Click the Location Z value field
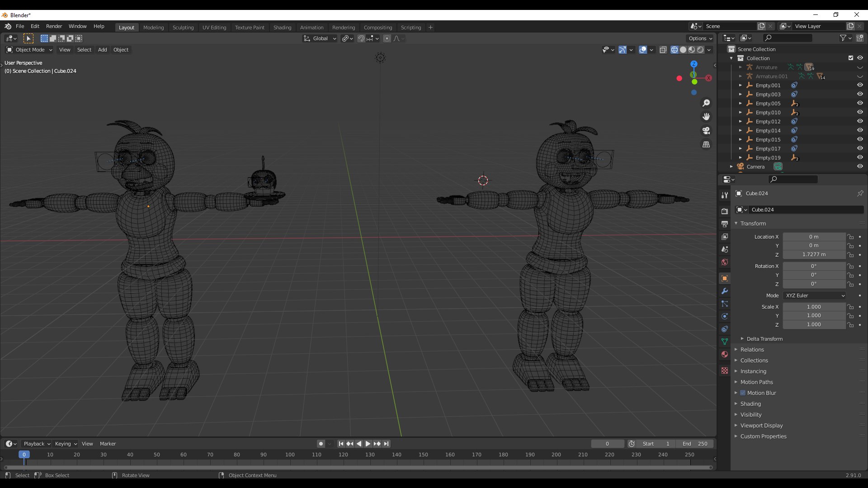This screenshot has width=868, height=488. tap(814, 254)
